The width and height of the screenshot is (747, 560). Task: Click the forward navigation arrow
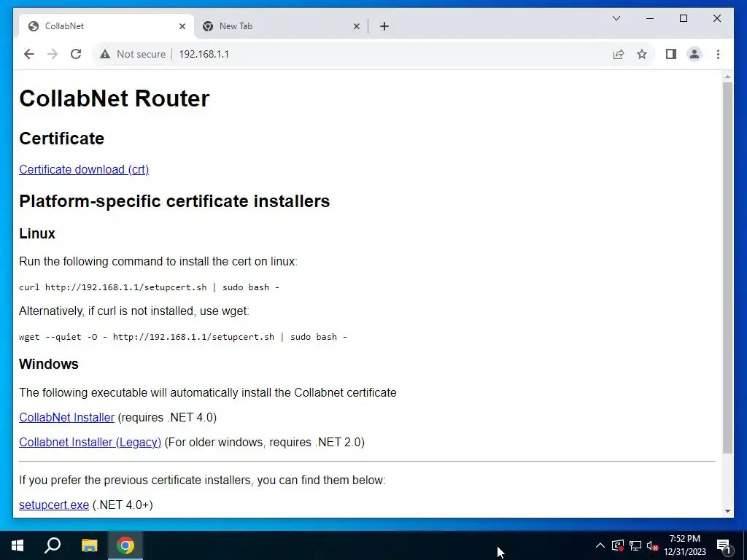[53, 54]
